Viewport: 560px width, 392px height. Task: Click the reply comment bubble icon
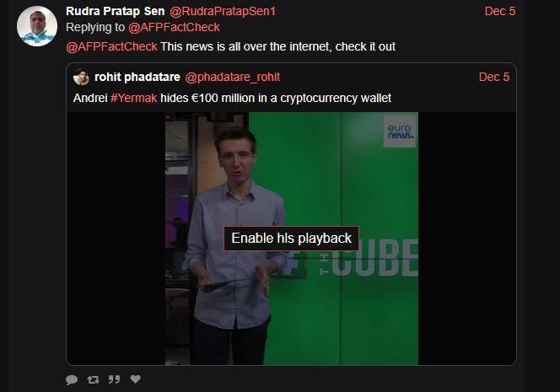[72, 379]
